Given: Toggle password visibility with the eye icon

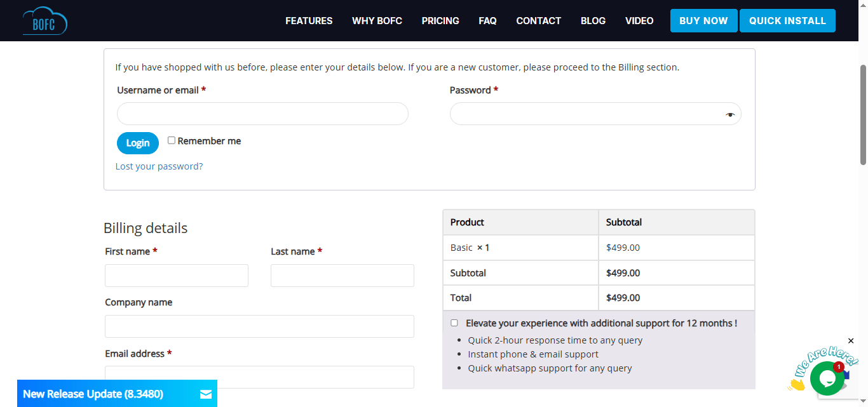Looking at the screenshot, I should click(x=730, y=113).
